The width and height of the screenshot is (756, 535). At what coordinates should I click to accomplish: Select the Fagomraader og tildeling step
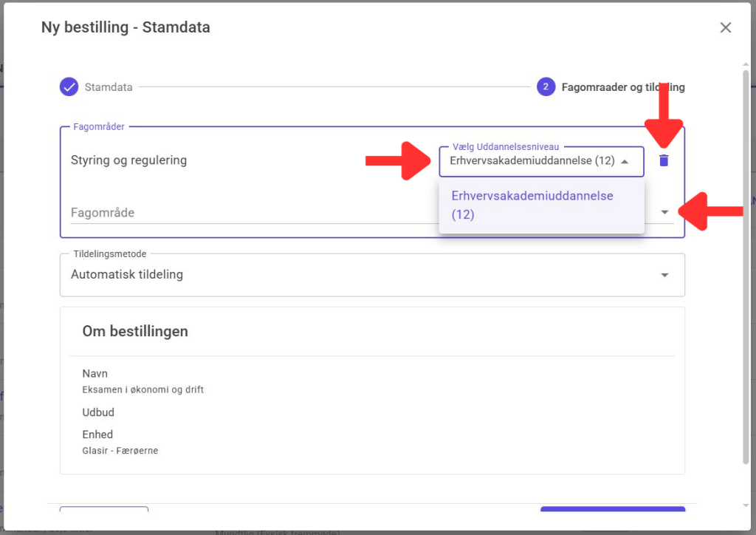[622, 87]
